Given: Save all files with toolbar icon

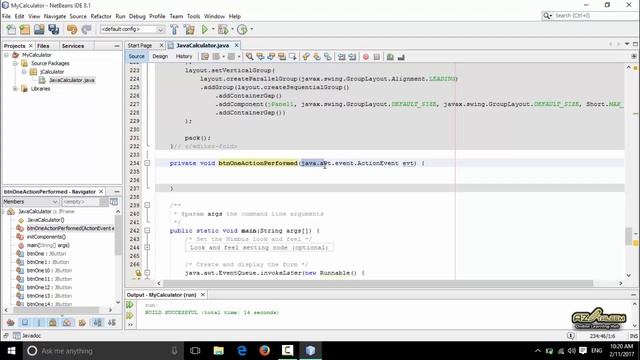Looking at the screenshot, I should [x=53, y=29].
